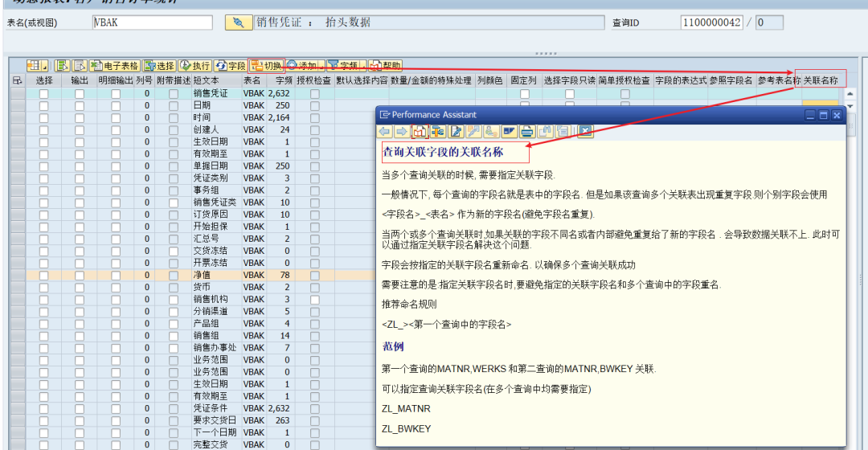Toggle 附带描述 checkbox for 单据日期 row
The height and width of the screenshot is (450, 868).
[x=174, y=166]
